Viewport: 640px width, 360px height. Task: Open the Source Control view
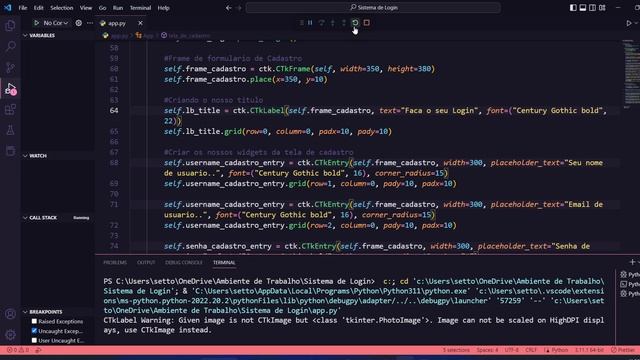pos(10,68)
